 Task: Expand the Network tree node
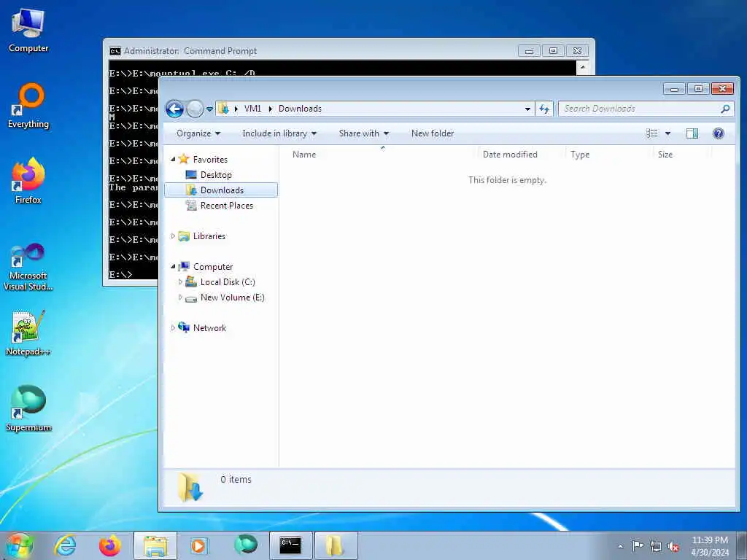pos(173,327)
